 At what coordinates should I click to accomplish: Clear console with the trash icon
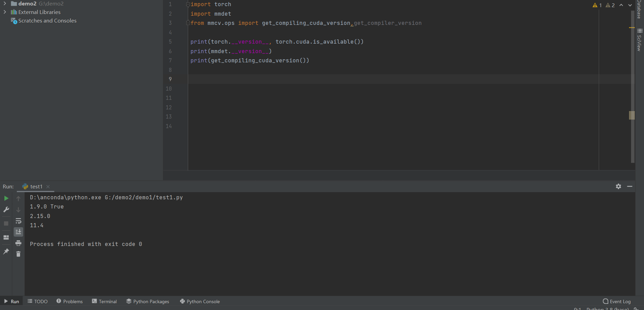point(18,254)
